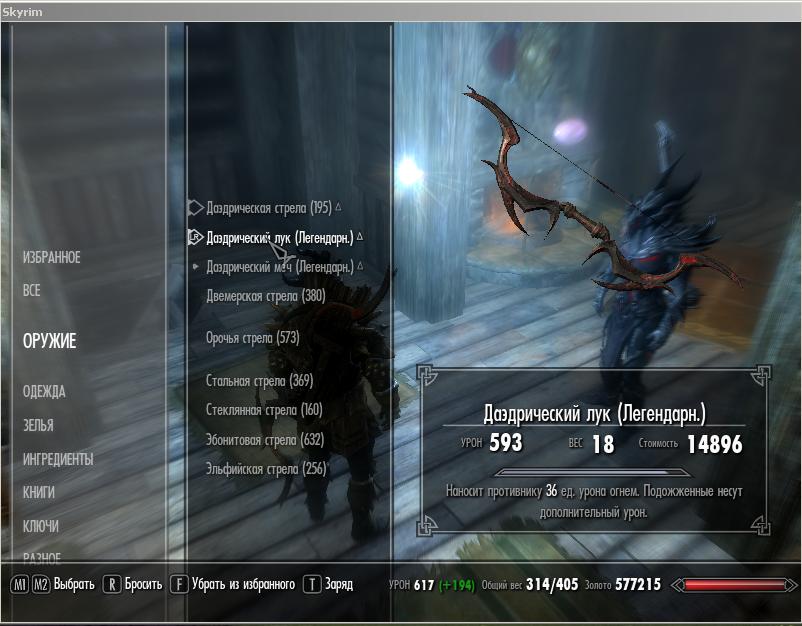The height and width of the screenshot is (626, 802).
Task: Click the red health bar
Action: tap(733, 585)
